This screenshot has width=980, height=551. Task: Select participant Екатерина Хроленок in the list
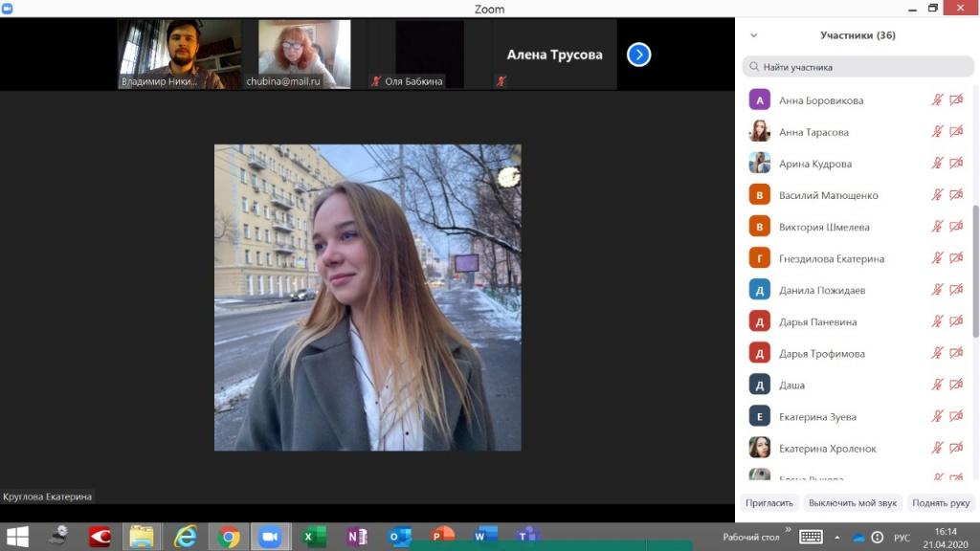857,448
